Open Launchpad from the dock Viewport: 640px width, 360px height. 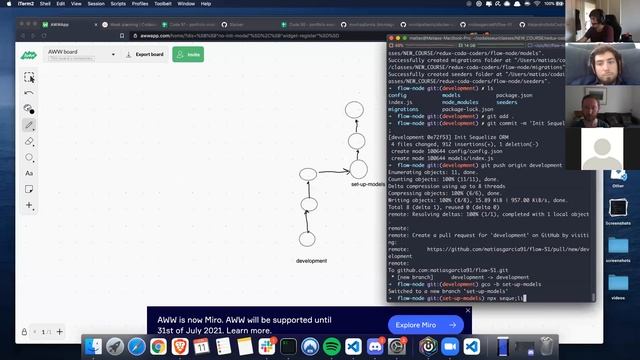tap(115, 347)
